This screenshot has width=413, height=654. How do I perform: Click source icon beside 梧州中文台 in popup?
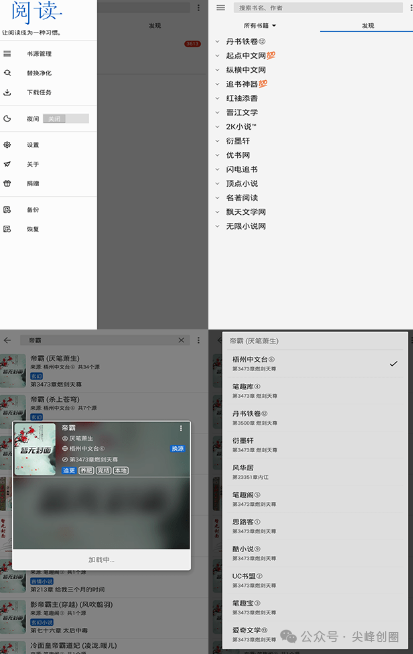pyautogui.click(x=65, y=448)
